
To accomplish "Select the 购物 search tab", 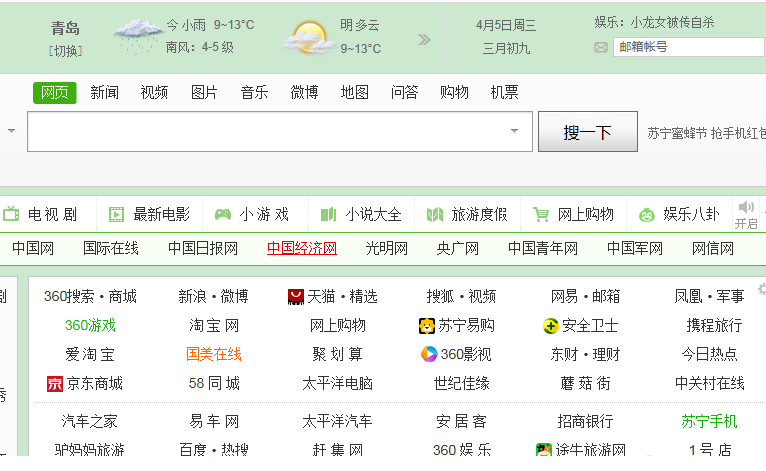I will coord(454,92).
